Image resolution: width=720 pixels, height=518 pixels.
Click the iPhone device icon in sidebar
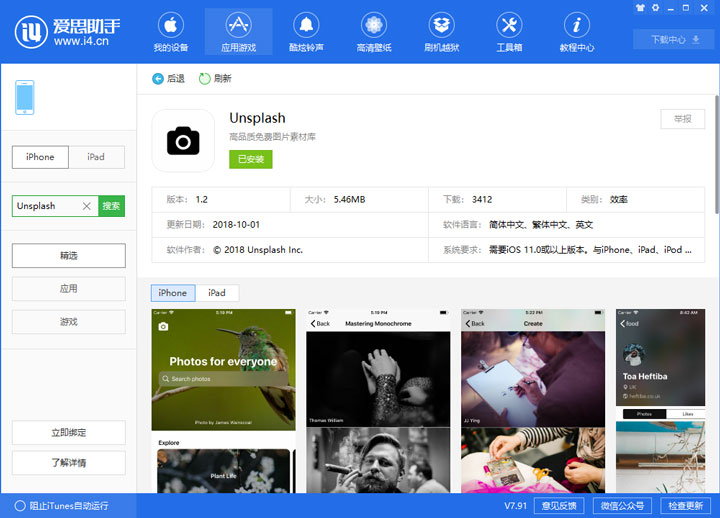(x=25, y=97)
